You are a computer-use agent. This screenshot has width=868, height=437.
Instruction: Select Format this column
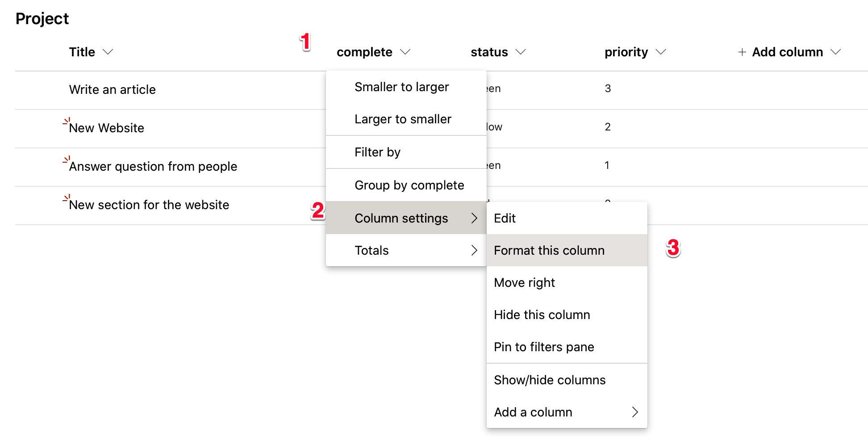coord(549,250)
